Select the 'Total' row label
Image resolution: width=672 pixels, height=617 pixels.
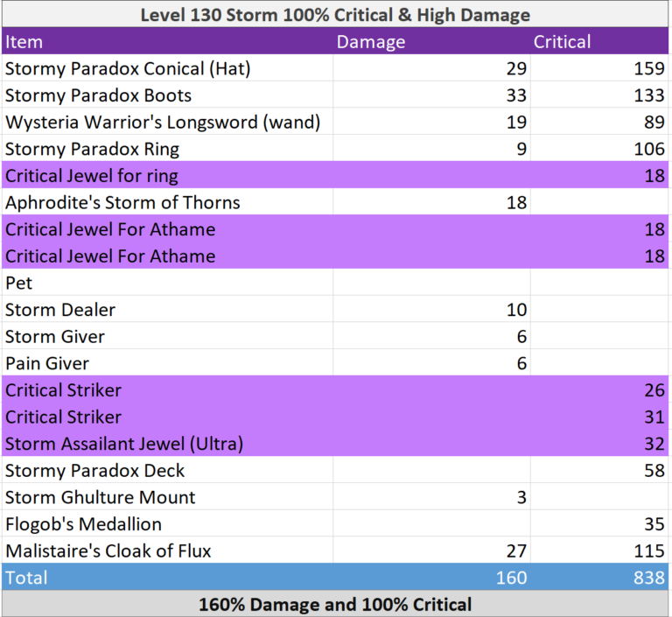(x=167, y=577)
